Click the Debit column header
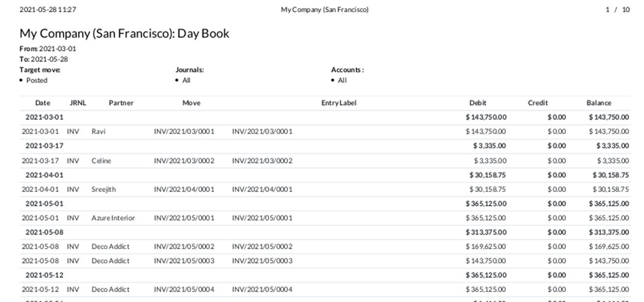 [x=478, y=103]
